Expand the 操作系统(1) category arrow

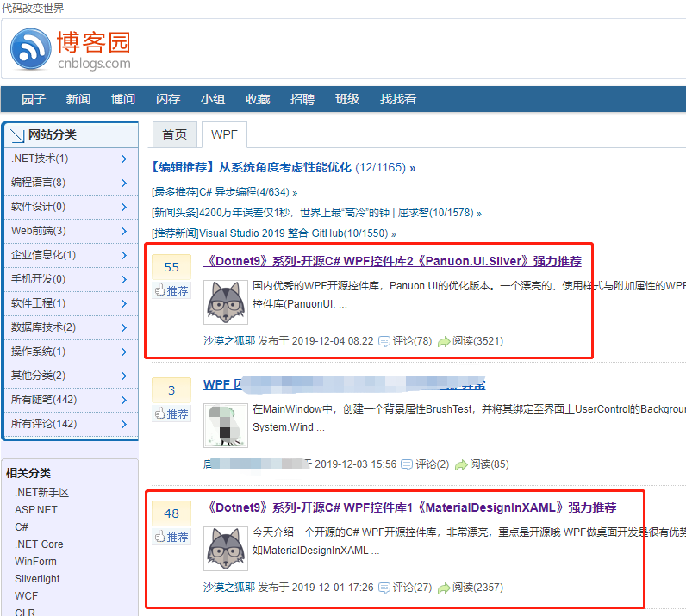(x=124, y=352)
